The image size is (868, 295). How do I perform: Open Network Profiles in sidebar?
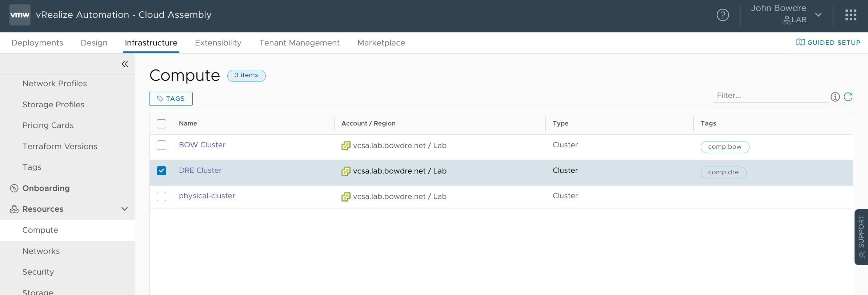click(x=55, y=83)
